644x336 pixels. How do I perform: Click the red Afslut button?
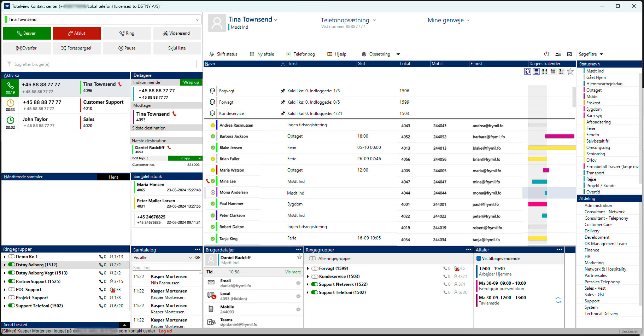coord(77,33)
